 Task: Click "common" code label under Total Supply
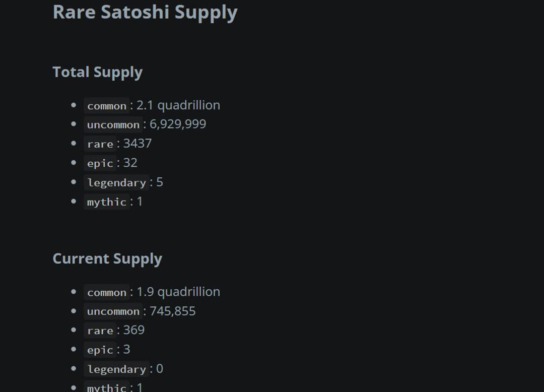coord(107,106)
